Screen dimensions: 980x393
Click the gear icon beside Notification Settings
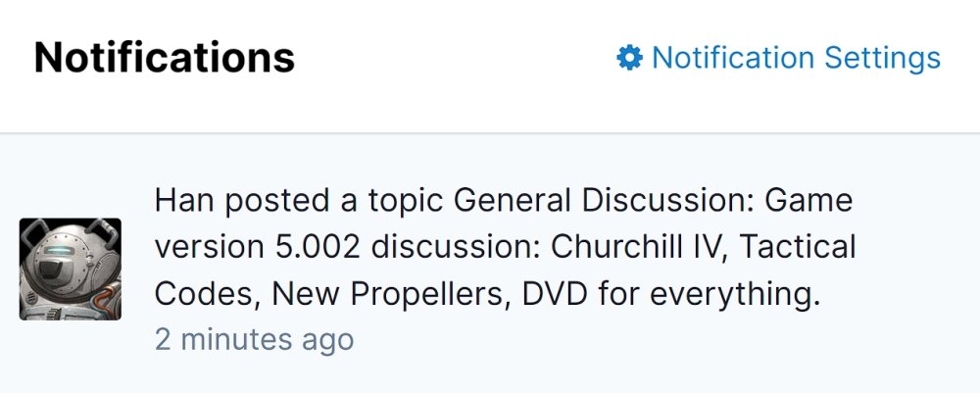(x=628, y=58)
